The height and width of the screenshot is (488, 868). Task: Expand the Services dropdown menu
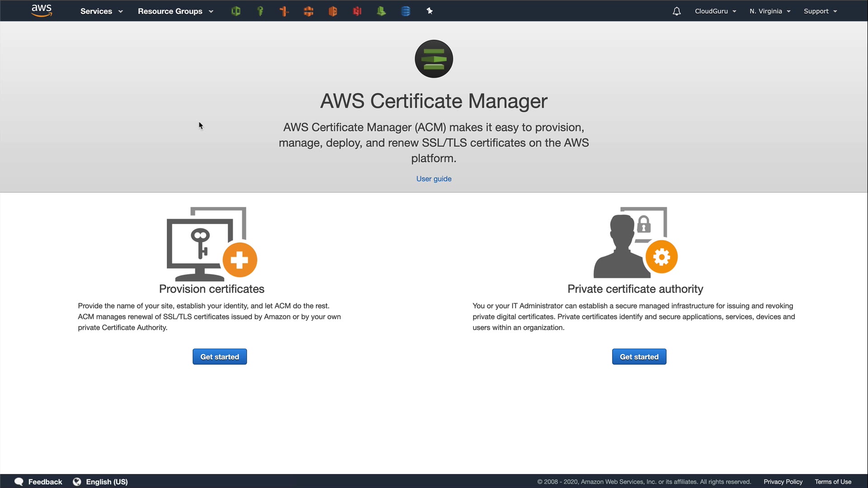tap(101, 11)
